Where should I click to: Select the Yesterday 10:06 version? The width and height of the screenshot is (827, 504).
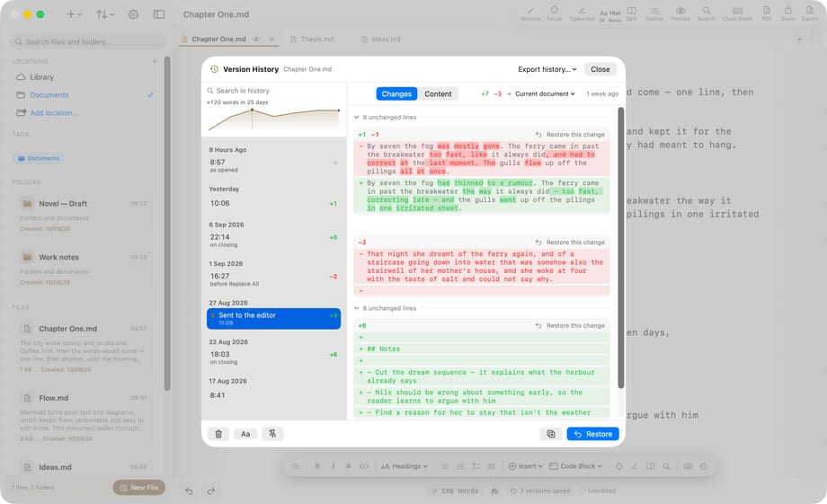[x=274, y=204]
